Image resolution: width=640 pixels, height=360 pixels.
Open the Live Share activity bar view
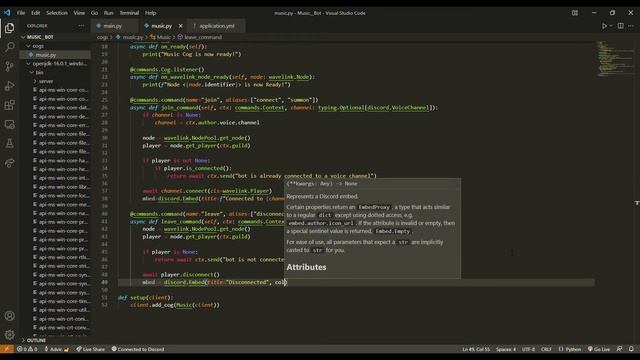pos(9,163)
